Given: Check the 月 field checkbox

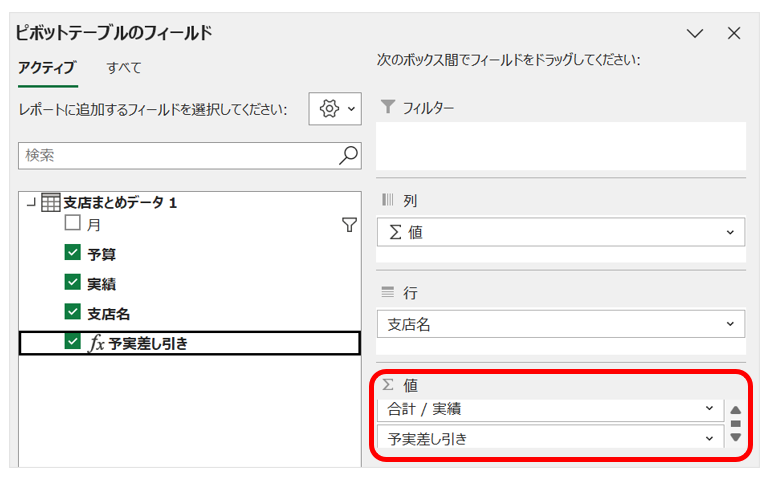Looking at the screenshot, I should click(72, 224).
